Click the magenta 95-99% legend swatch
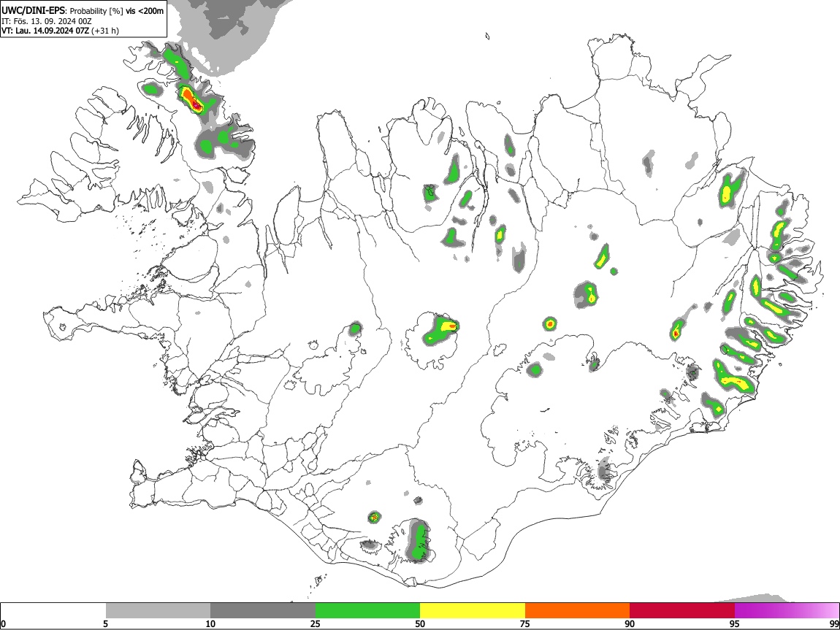 (x=787, y=611)
